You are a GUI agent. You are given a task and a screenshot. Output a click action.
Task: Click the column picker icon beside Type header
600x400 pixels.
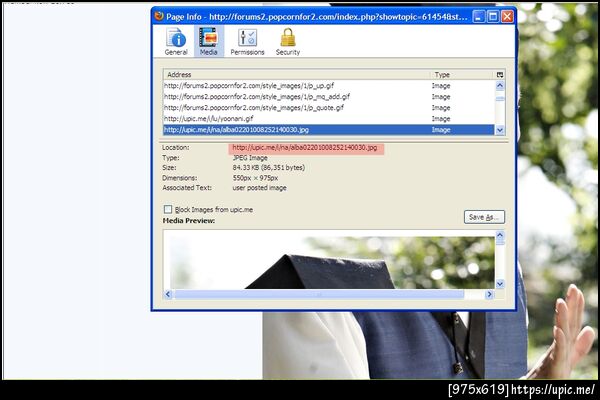tap(500, 75)
